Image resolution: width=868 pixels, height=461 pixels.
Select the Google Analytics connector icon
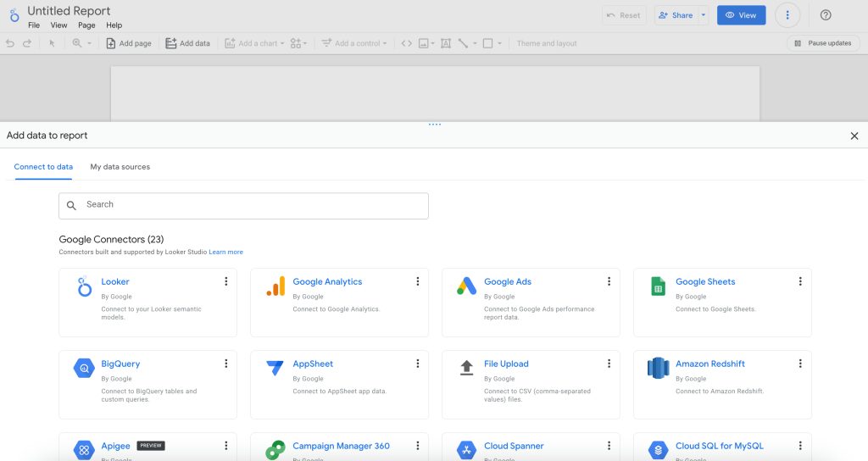pyautogui.click(x=275, y=286)
